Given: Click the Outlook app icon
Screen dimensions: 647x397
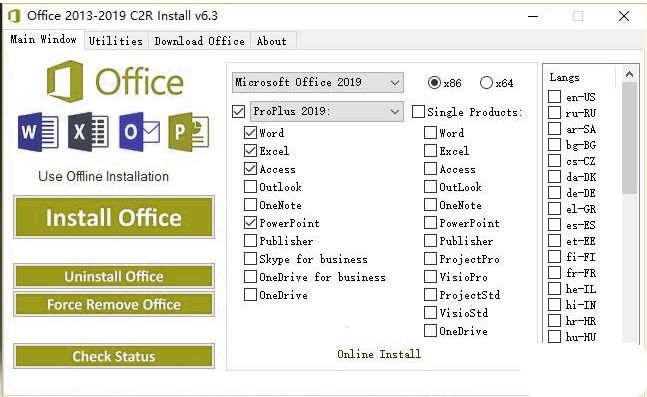Looking at the screenshot, I should pyautogui.click(x=139, y=132).
